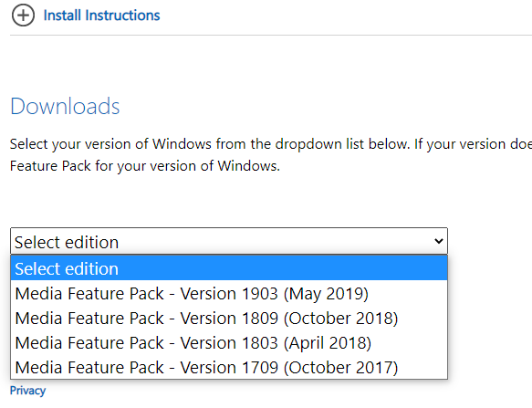Click the October 2017 date in list
The image size is (532, 408).
[x=340, y=368]
